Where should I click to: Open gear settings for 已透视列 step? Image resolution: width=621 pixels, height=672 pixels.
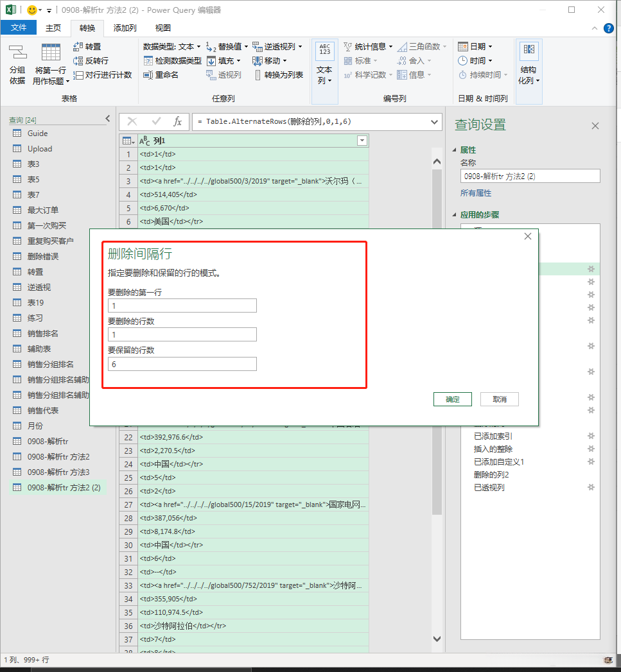tap(591, 487)
